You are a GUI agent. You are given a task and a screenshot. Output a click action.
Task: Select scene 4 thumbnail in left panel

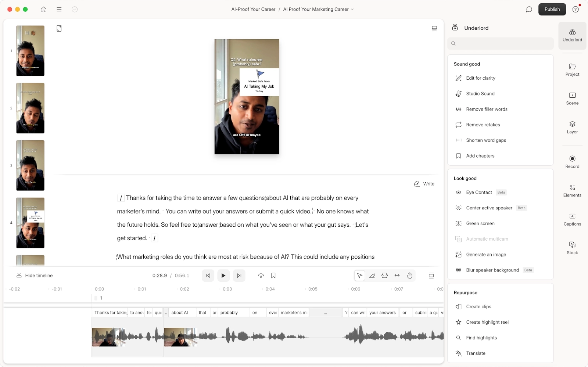(x=30, y=223)
